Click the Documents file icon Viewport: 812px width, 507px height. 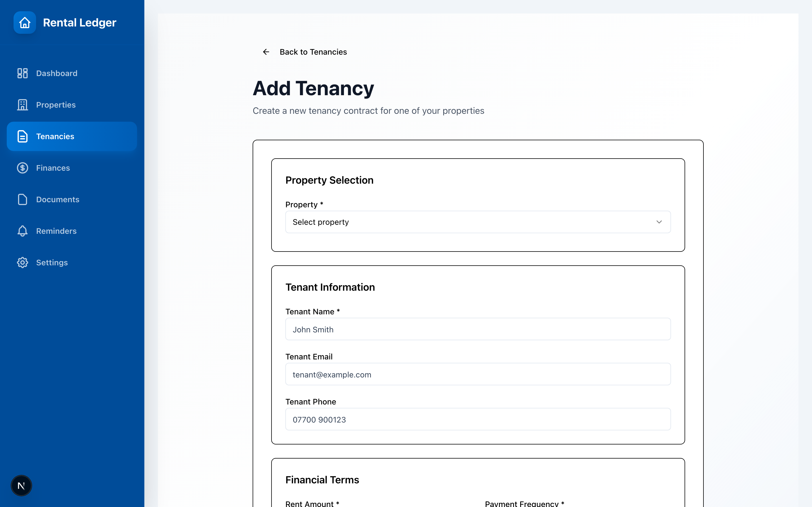(22, 199)
